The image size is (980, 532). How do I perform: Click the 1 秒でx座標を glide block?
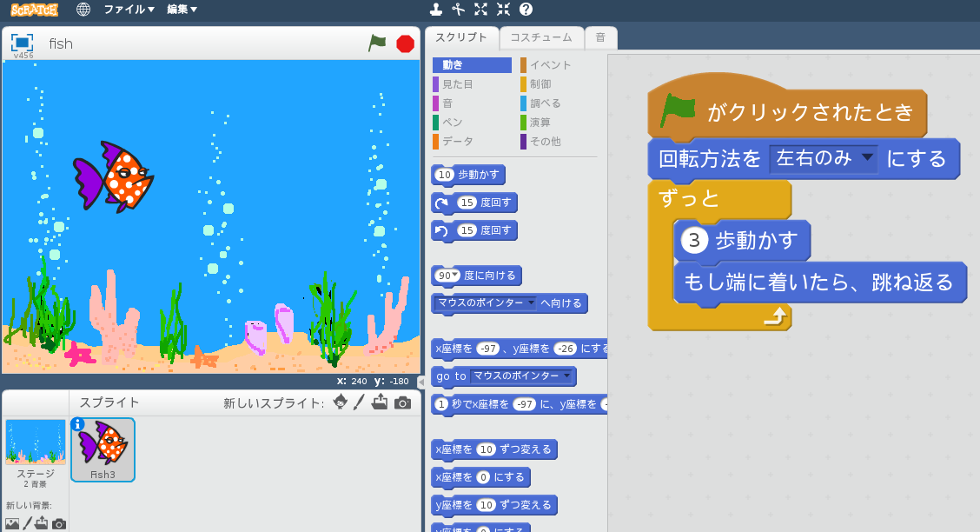point(520,404)
